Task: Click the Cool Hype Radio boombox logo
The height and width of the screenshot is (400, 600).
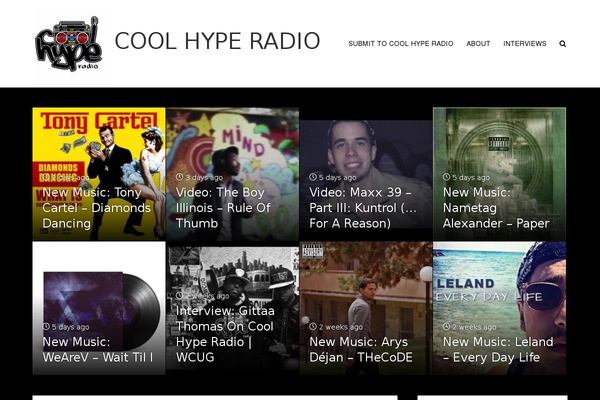Action: tap(68, 44)
